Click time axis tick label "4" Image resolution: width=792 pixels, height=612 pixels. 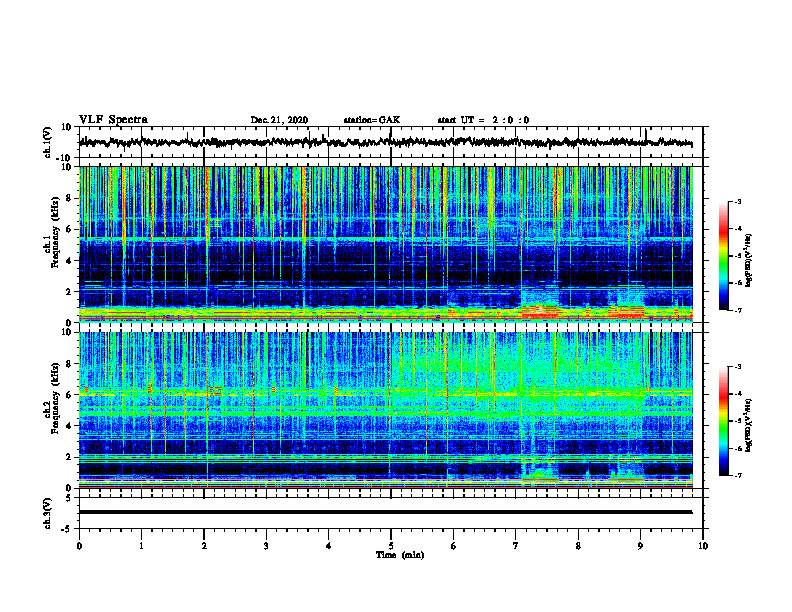[x=329, y=546]
